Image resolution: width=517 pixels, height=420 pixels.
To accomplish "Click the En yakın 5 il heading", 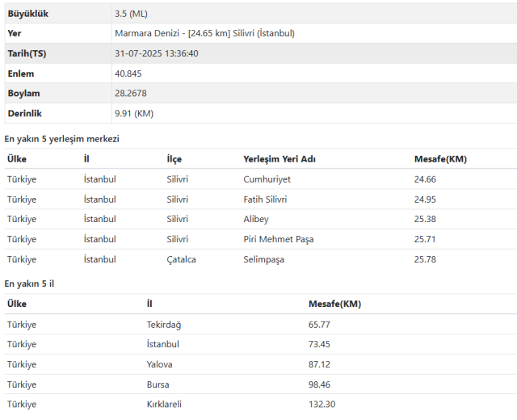I will [30, 283].
